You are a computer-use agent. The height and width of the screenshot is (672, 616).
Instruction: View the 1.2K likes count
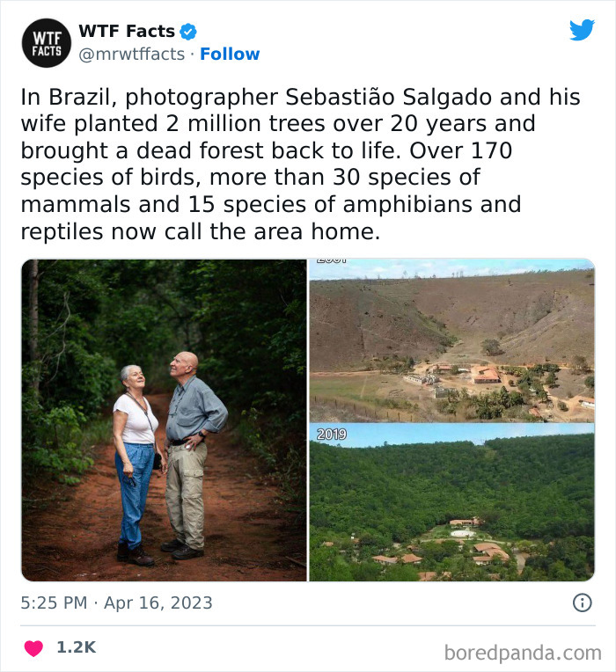coord(76,647)
